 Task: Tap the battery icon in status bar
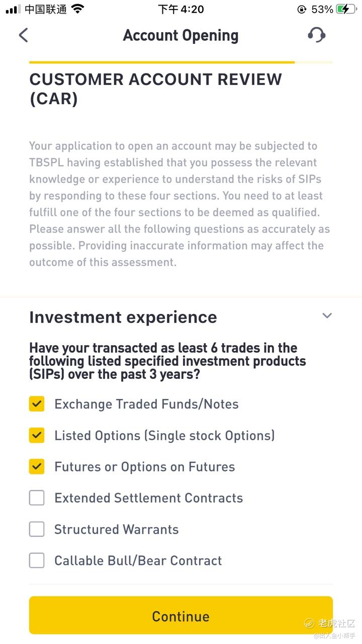point(347,9)
